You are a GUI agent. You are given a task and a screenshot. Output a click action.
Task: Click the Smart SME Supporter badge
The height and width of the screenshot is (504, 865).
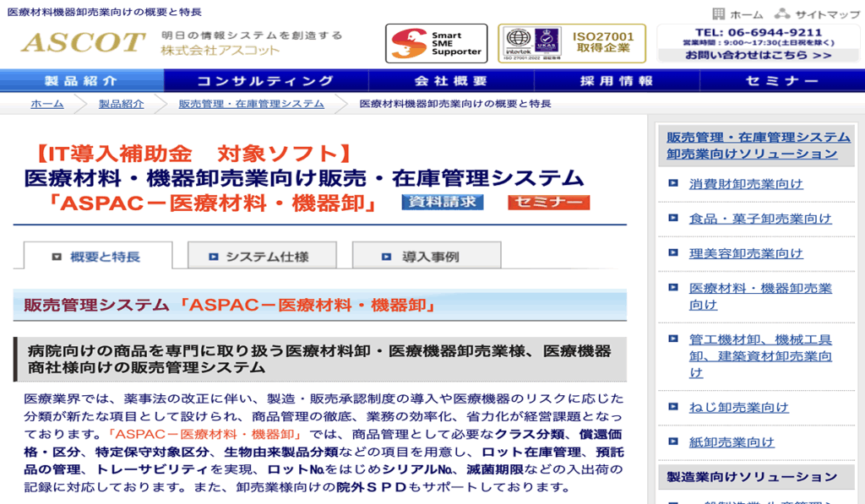point(436,43)
